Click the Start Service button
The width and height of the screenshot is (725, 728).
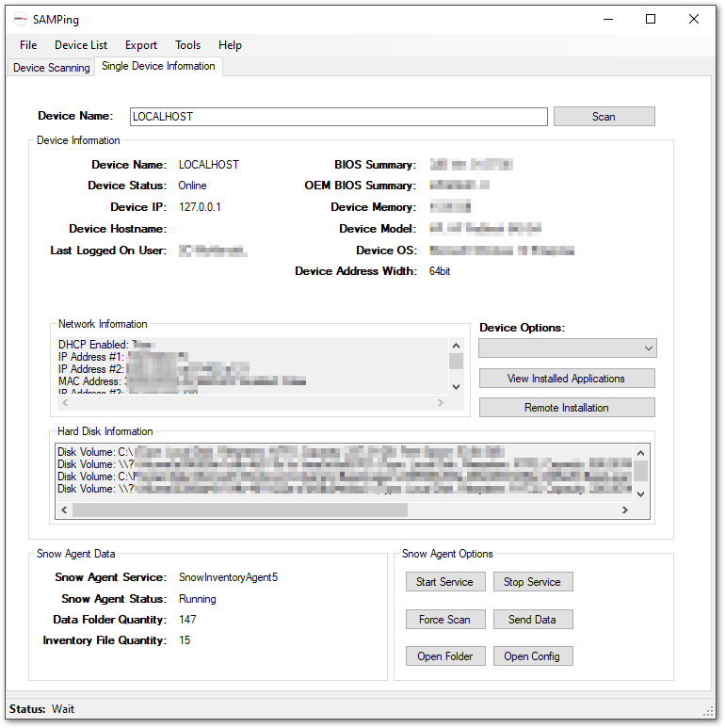tap(444, 582)
